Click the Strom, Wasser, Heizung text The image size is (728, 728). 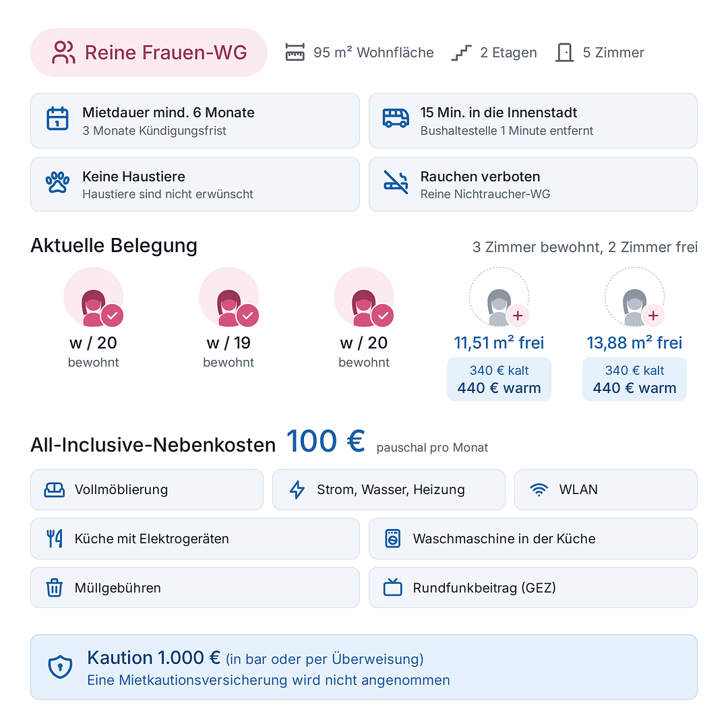click(x=391, y=490)
